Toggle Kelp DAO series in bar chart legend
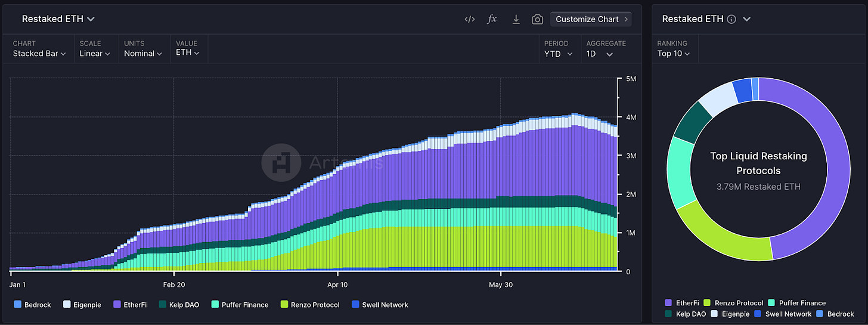 click(x=179, y=305)
